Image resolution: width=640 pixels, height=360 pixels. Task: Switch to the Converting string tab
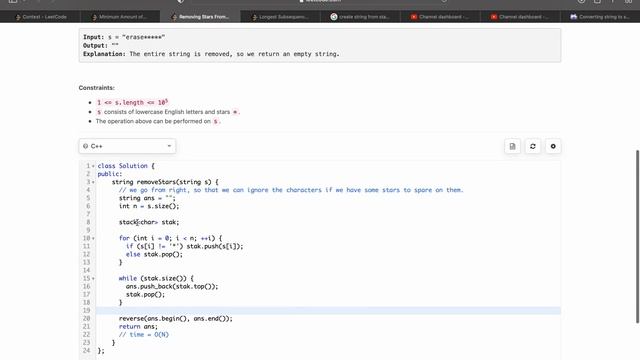click(600, 17)
